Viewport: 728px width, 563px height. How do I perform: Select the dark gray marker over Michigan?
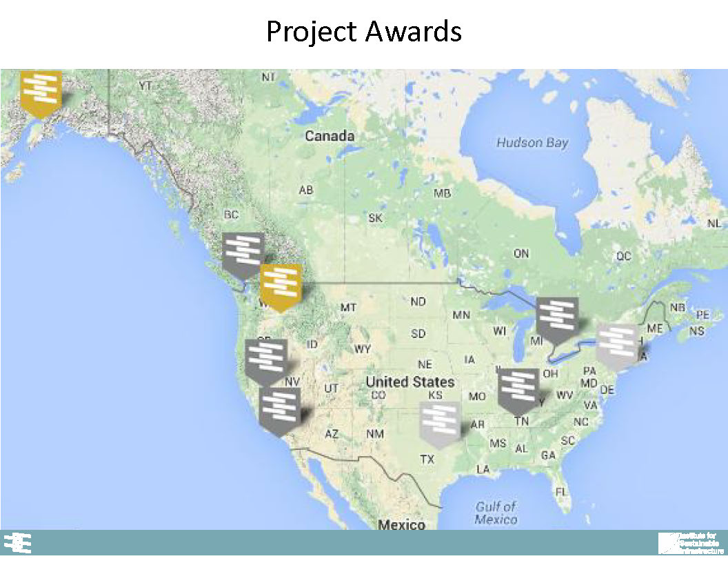pos(556,319)
